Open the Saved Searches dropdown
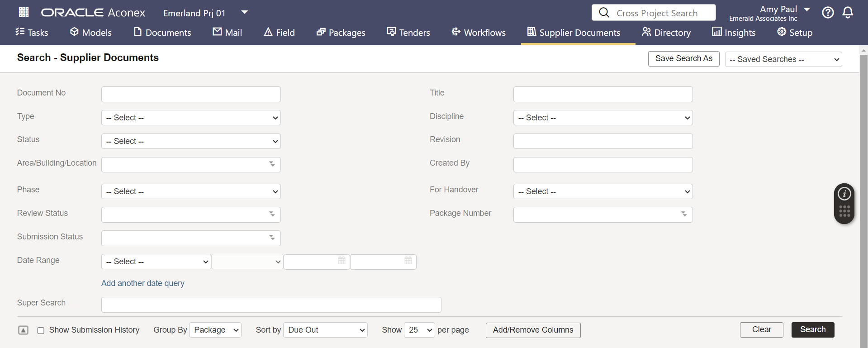The width and height of the screenshot is (868, 348). pos(783,59)
